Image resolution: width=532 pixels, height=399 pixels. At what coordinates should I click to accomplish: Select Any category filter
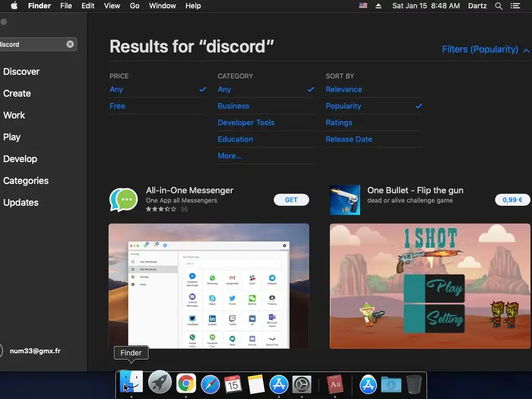[x=265, y=89]
